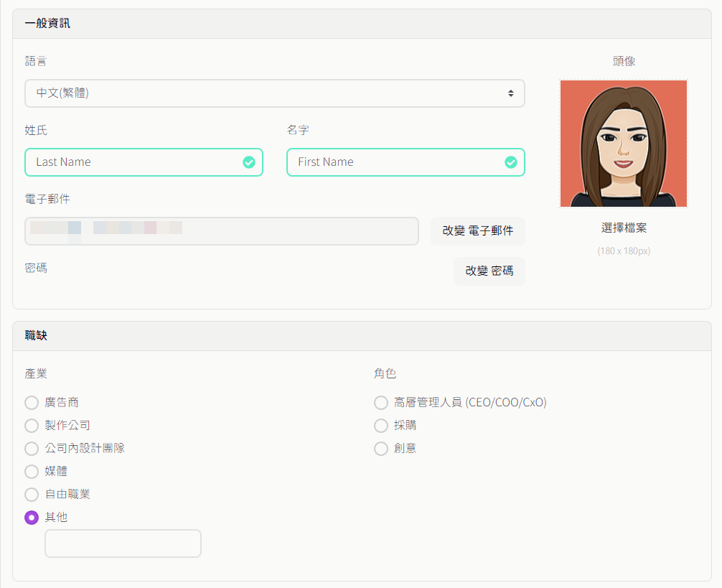Viewport: 722px width, 588px height.
Task: Select the 其他 radio button
Action: click(32, 518)
